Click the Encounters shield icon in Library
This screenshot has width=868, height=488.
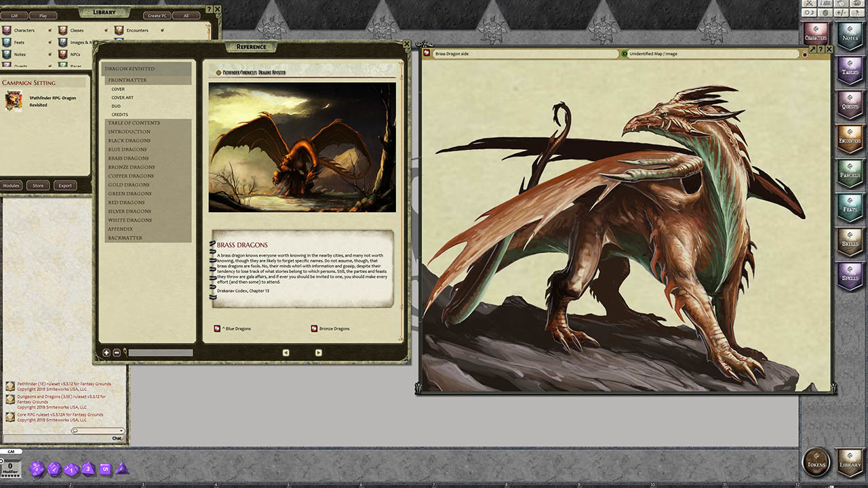point(119,30)
